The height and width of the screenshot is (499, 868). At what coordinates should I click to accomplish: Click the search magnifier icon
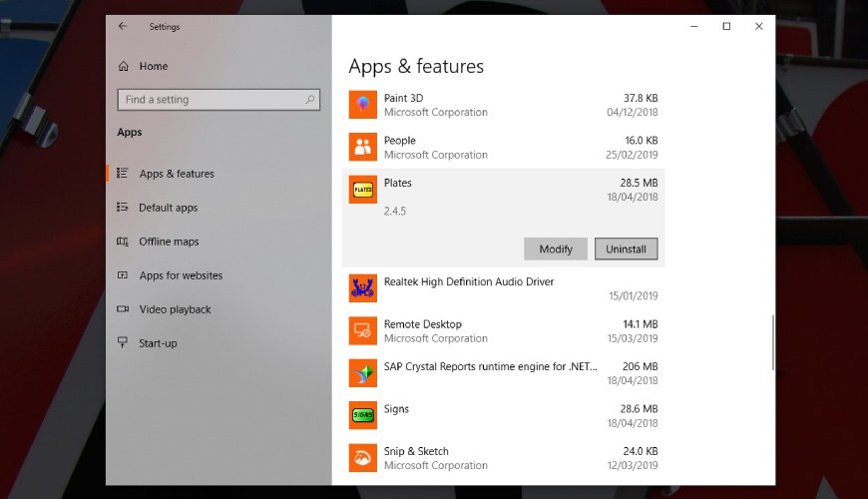point(310,100)
